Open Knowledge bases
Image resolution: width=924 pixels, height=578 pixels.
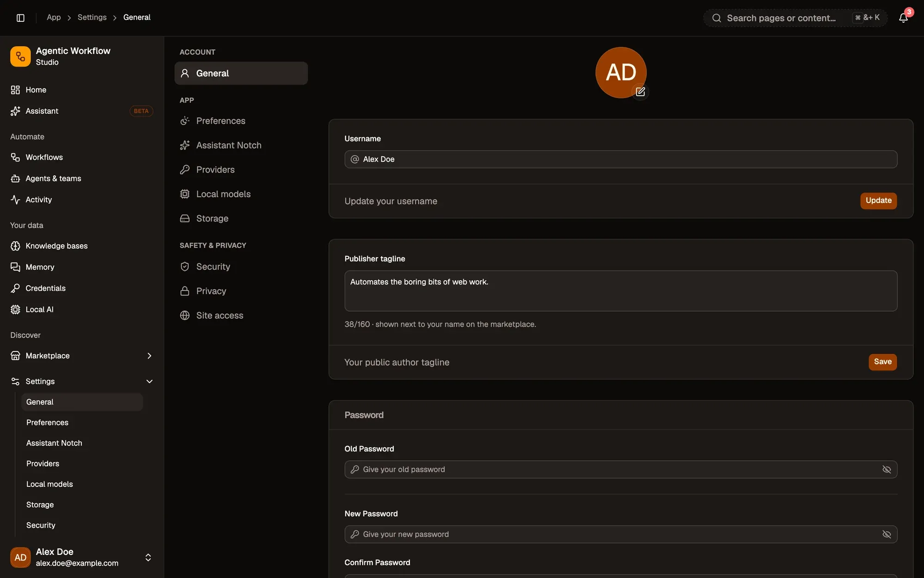pyautogui.click(x=82, y=246)
